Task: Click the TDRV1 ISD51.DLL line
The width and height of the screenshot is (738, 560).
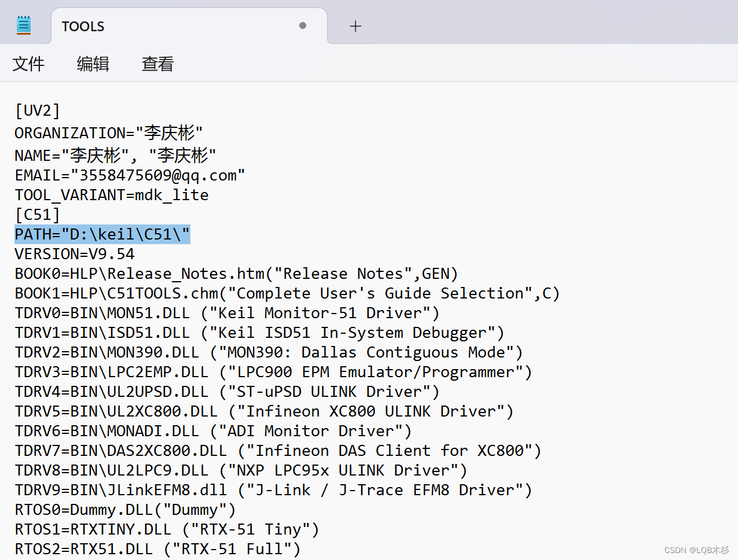Action: point(260,333)
